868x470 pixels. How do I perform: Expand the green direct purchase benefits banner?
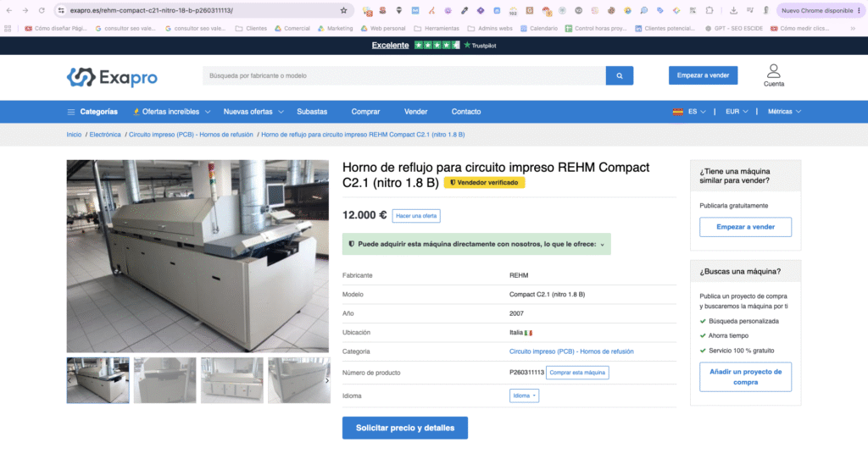tap(476, 244)
